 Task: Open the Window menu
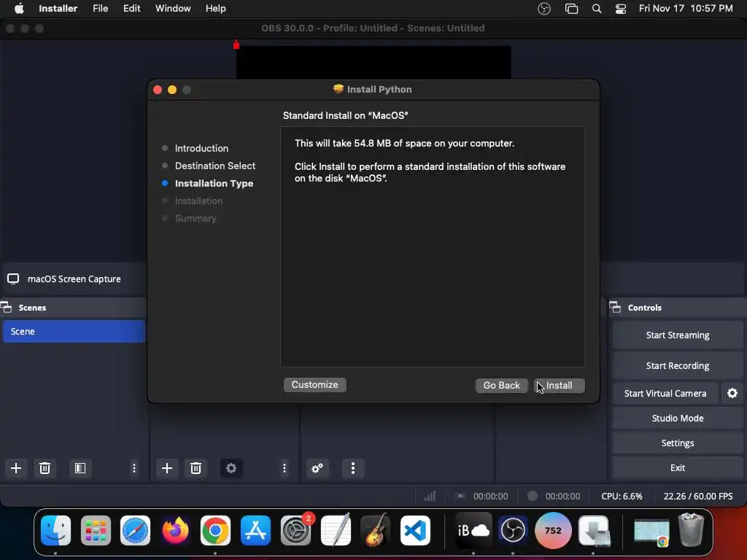click(x=173, y=9)
